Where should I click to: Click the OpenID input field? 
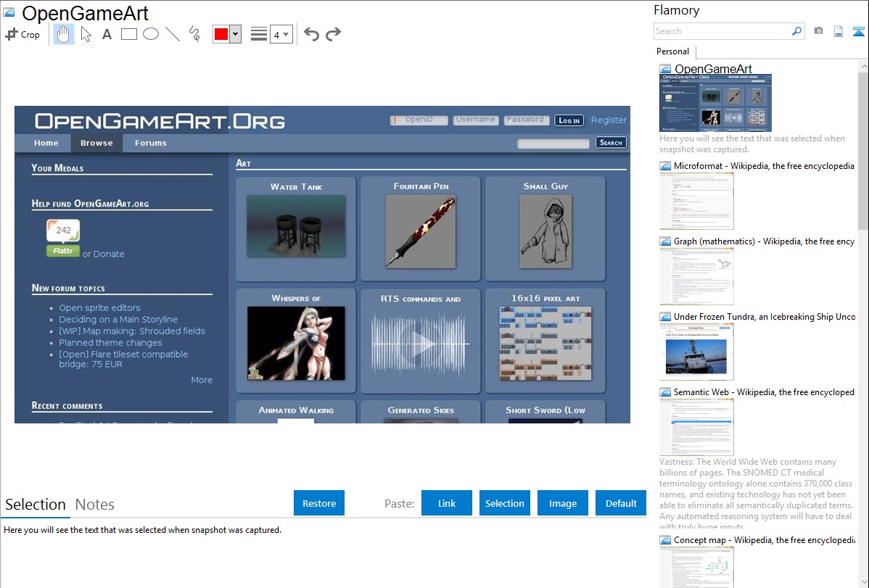[419, 120]
